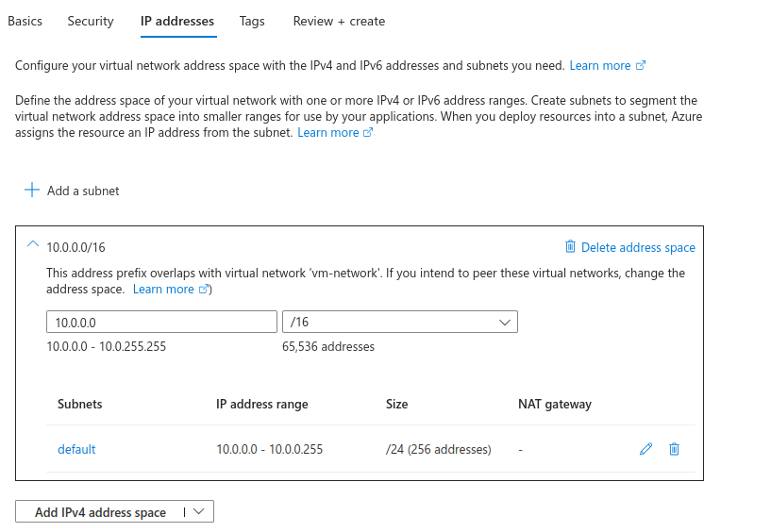Click the Delete address space link
The width and height of the screenshot is (771, 532).
point(638,248)
